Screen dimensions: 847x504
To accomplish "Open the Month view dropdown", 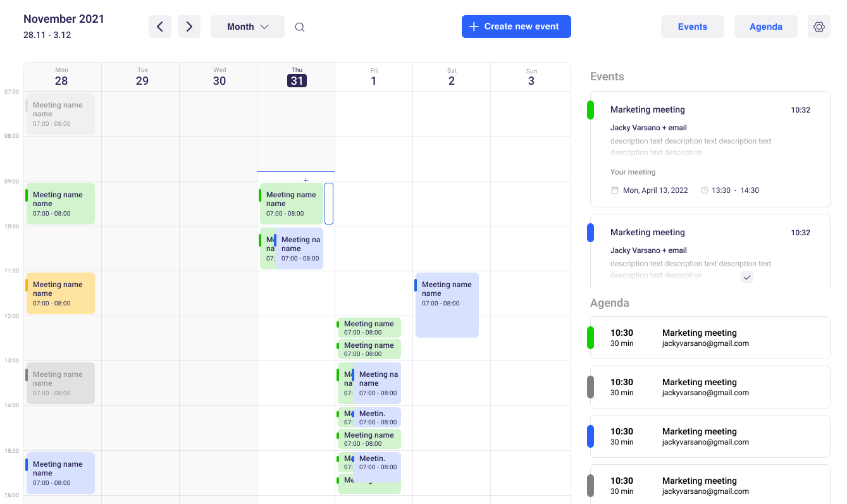I will (x=247, y=27).
